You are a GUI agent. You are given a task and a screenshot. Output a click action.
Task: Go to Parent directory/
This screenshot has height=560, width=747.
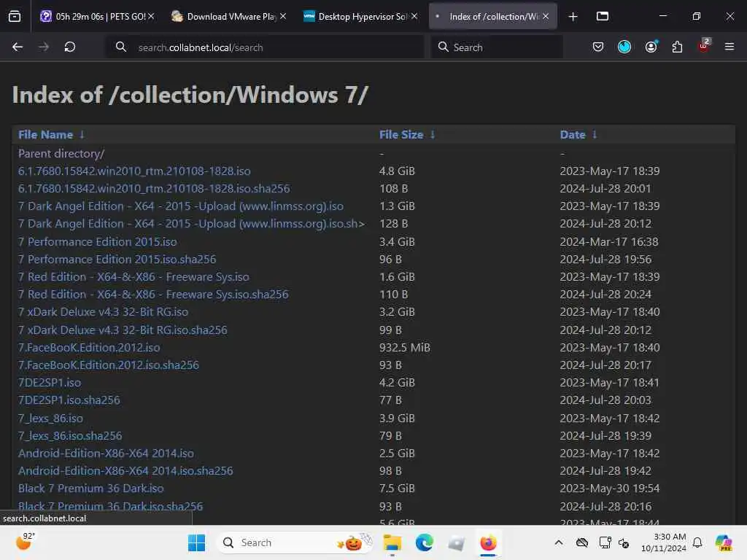[61, 153]
